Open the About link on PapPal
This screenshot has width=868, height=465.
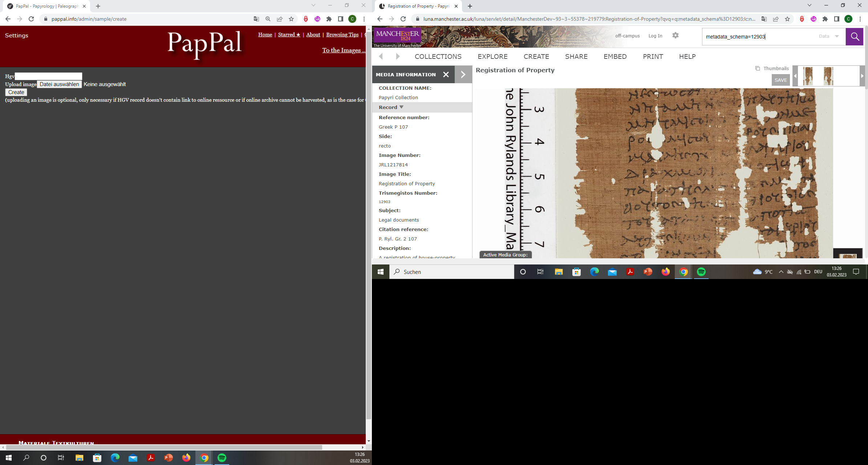[313, 35]
